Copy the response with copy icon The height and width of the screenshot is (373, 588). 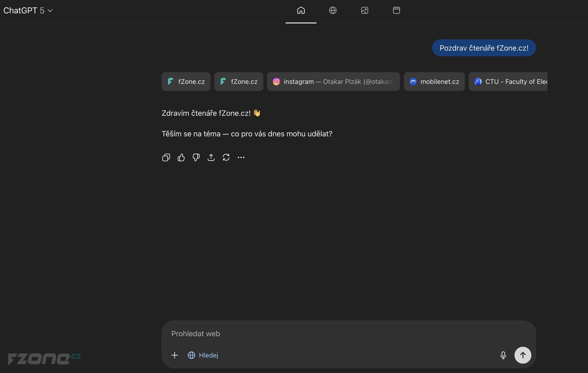click(x=166, y=158)
